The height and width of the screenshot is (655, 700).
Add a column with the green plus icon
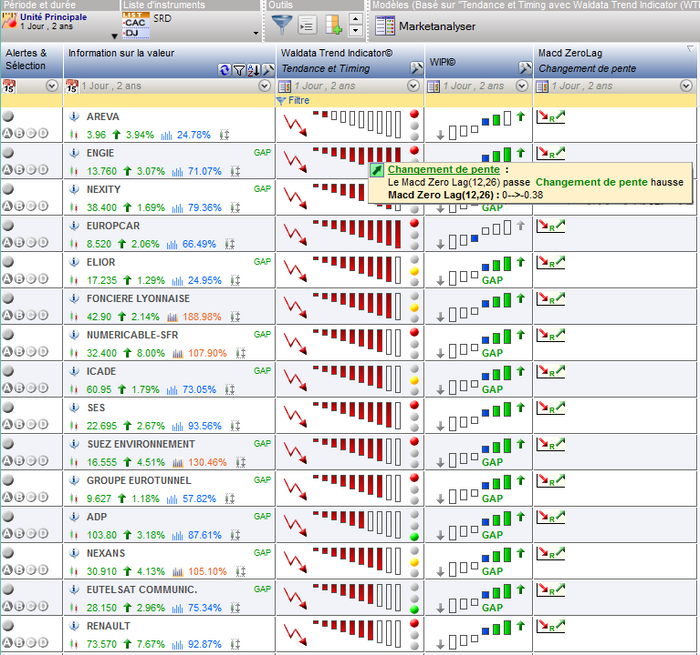[333, 25]
